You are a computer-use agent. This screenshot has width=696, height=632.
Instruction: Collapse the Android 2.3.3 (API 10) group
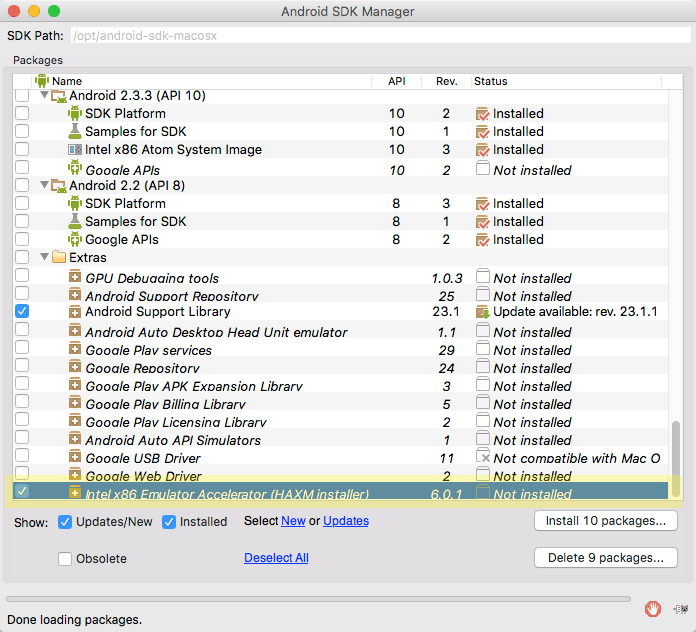44,95
